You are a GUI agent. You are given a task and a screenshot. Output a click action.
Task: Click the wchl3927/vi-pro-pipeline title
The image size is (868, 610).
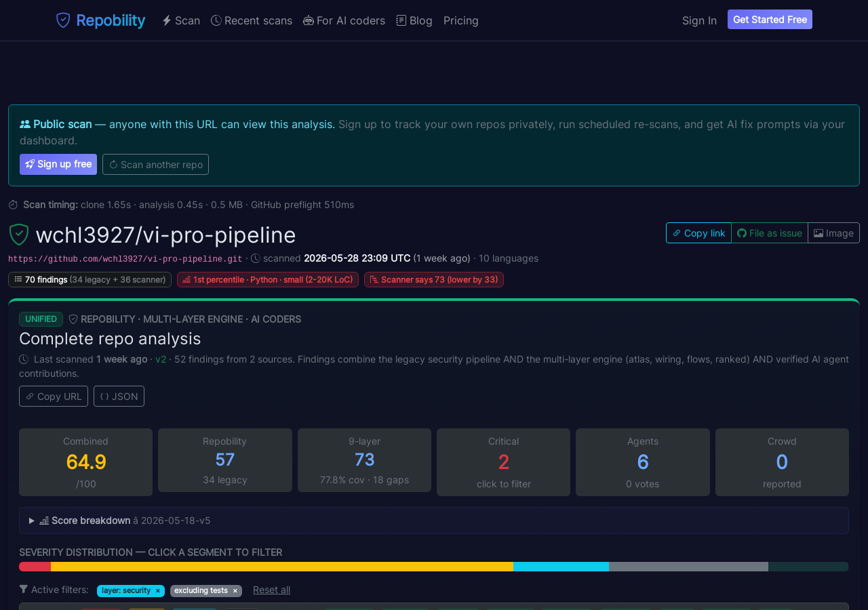point(165,235)
